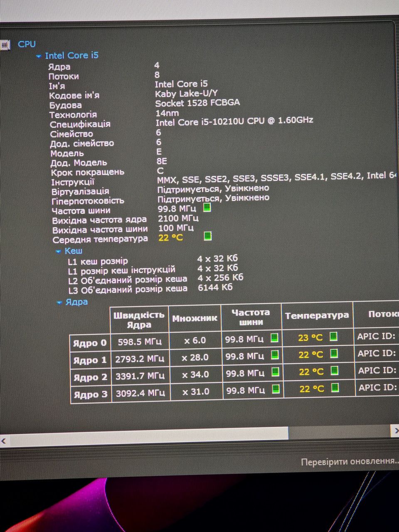The image size is (399, 532).
Task: Click the Температура column header
Action: (x=317, y=315)
